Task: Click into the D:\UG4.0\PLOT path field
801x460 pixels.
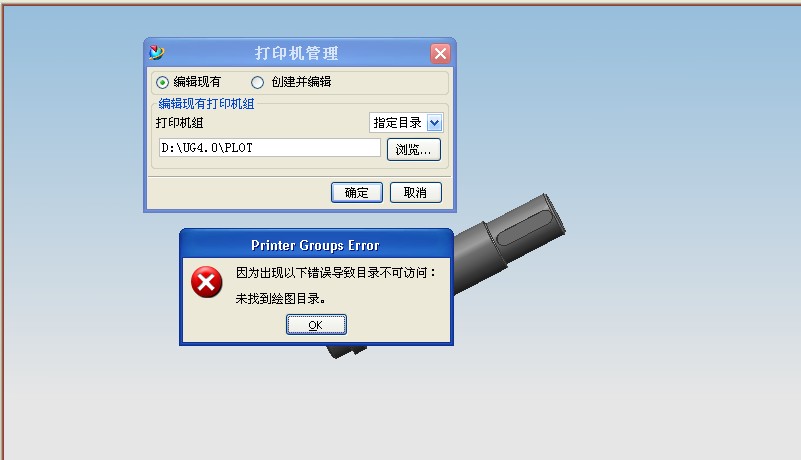Action: (270, 148)
